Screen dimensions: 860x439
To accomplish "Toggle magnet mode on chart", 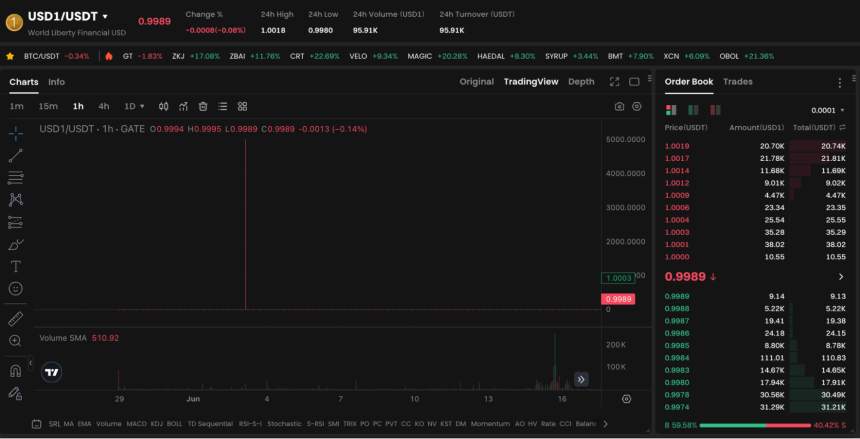I will [x=16, y=371].
